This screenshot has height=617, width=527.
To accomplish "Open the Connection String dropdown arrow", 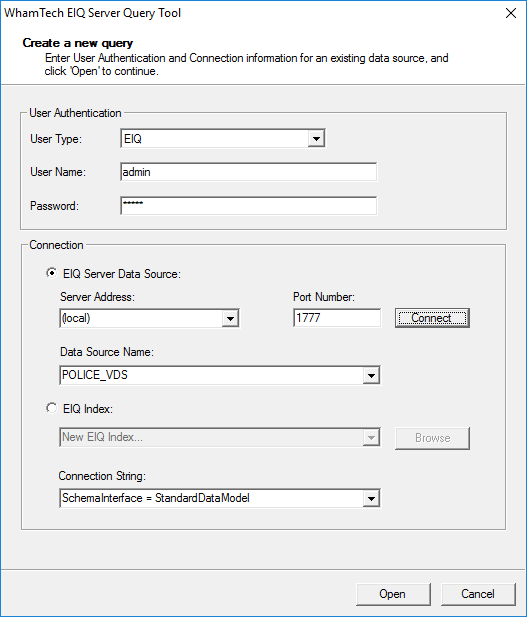I will click(371, 499).
